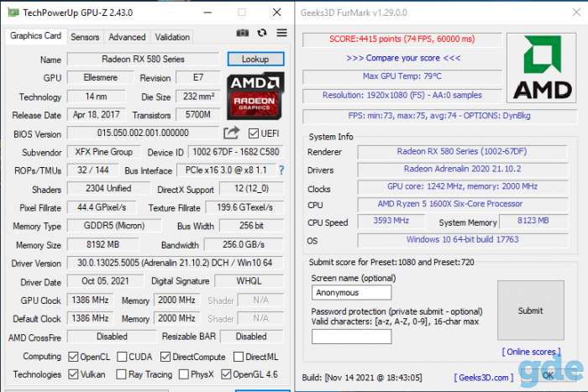Switch to the Graphics Card tab
This screenshot has height=392, width=588.
pyautogui.click(x=35, y=36)
